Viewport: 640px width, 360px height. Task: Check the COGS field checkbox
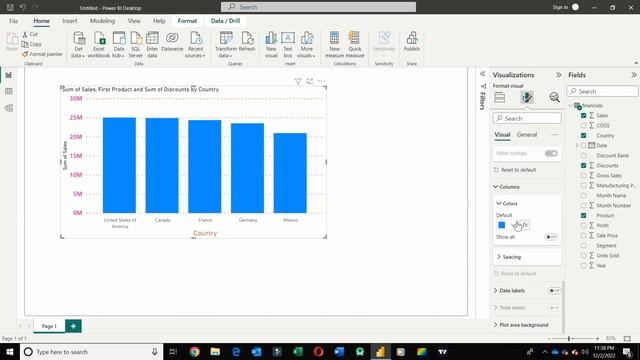[583, 125]
